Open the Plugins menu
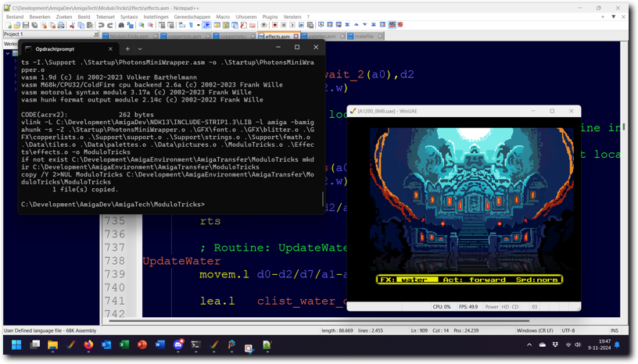The height and width of the screenshot is (364, 638). click(x=270, y=16)
